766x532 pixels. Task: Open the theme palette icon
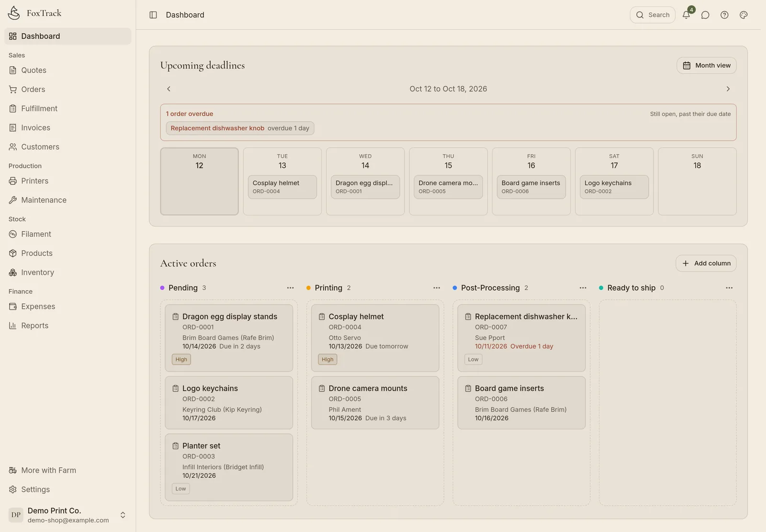tap(743, 15)
